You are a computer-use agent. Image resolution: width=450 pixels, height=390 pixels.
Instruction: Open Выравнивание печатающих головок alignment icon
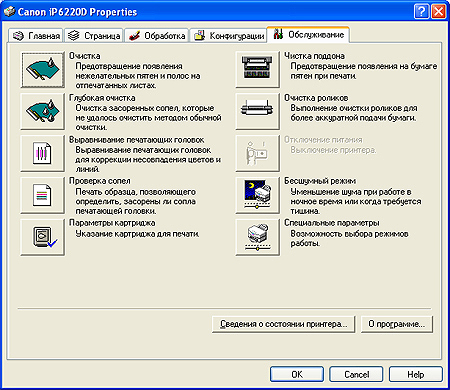(43, 153)
